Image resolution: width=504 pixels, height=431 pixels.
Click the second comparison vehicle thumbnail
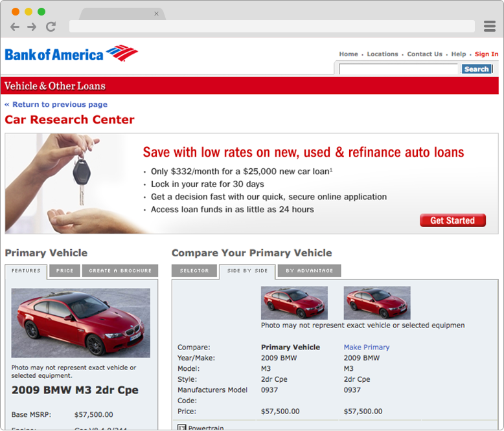pos(377,302)
